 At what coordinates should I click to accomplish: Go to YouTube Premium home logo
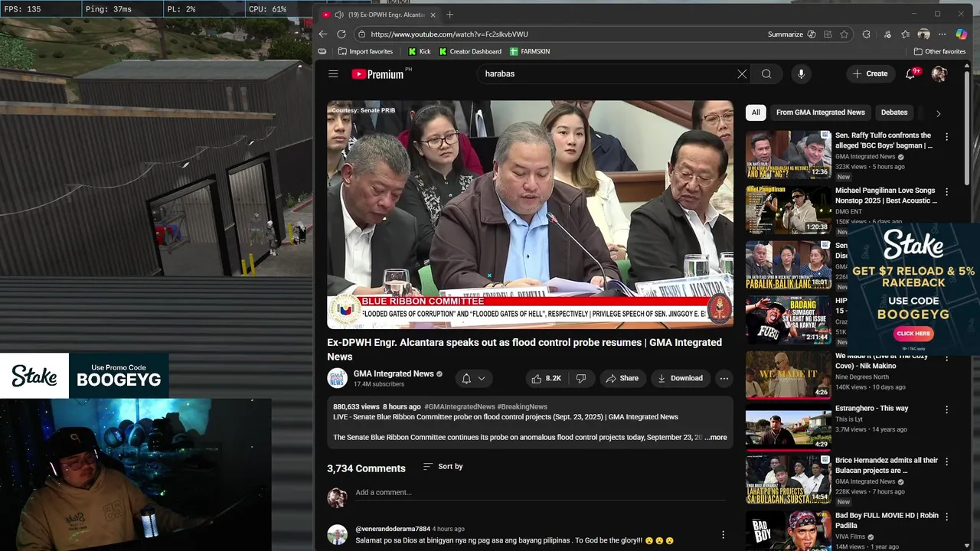(377, 73)
